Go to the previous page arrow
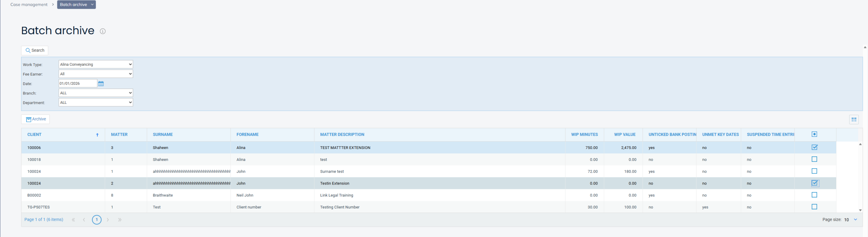Viewport: 868px width, 237px height. coord(84,220)
